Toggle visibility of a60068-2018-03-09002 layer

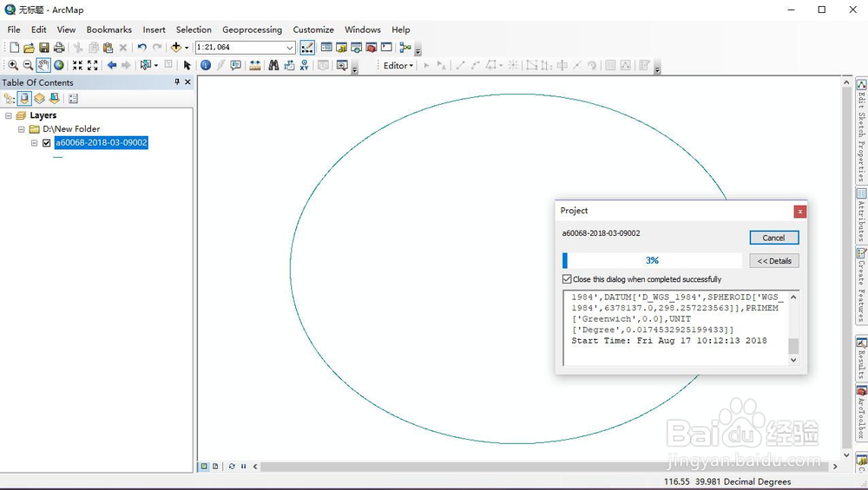[x=47, y=143]
